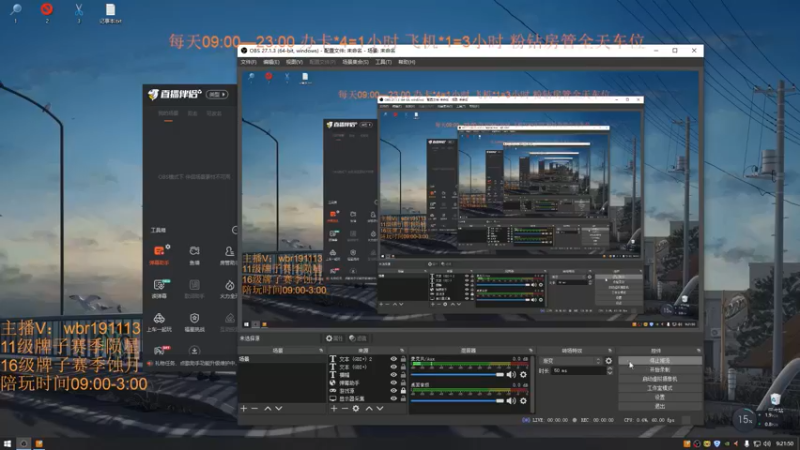Image resolution: width=800 pixels, height=450 pixels.
Task: Open 上车一起玩 tool in 直播伴侣
Action: [x=159, y=323]
